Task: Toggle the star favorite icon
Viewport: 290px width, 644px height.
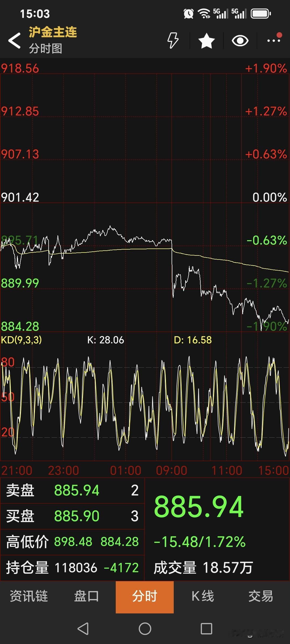Action: 206,41
